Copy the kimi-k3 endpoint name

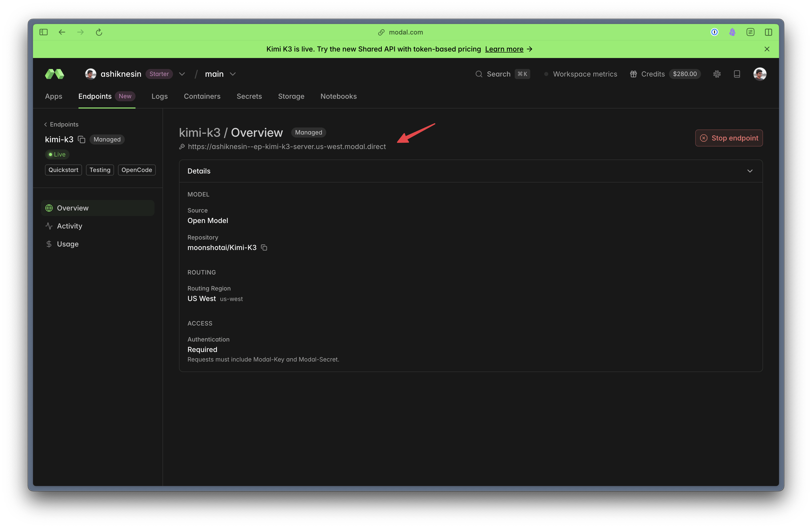click(81, 139)
